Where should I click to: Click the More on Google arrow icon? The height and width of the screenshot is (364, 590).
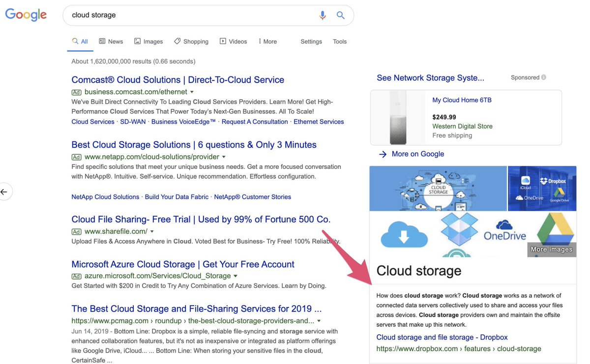point(383,154)
